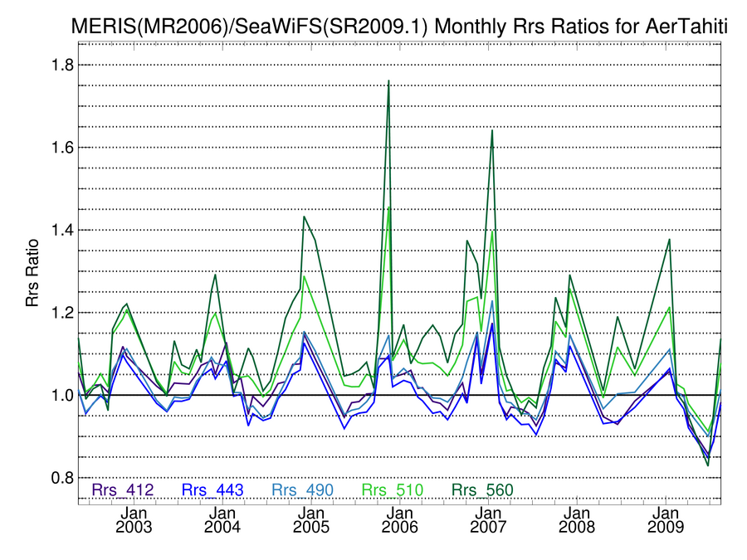The height and width of the screenshot is (560, 747).
Task: Click the Rrs_560 peak near Jan 2005
Action: point(304,217)
